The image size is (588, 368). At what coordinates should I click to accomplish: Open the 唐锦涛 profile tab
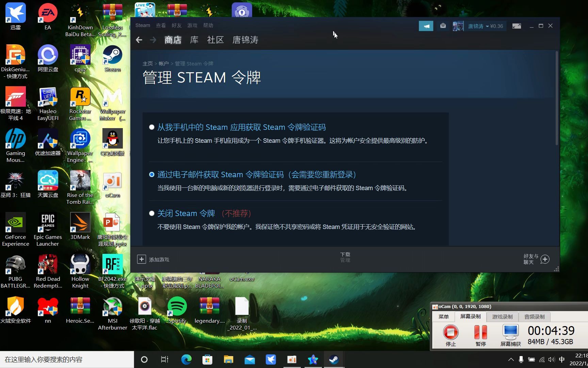click(245, 40)
